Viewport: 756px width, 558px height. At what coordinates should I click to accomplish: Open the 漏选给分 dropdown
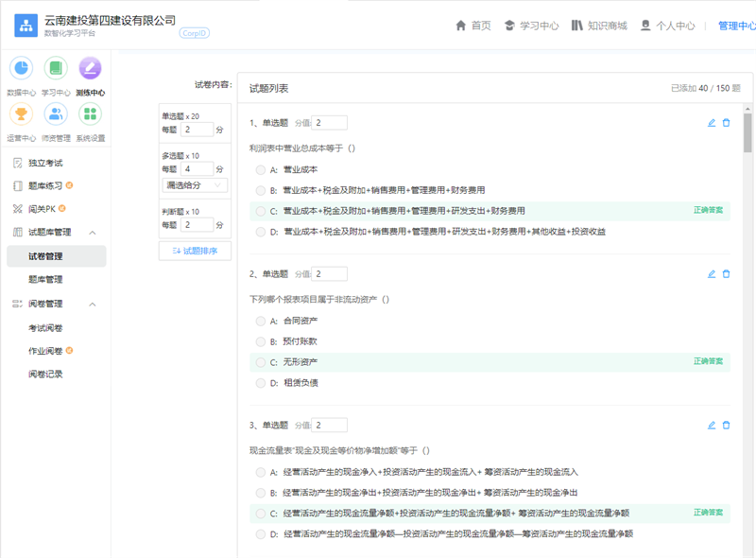[x=195, y=185]
